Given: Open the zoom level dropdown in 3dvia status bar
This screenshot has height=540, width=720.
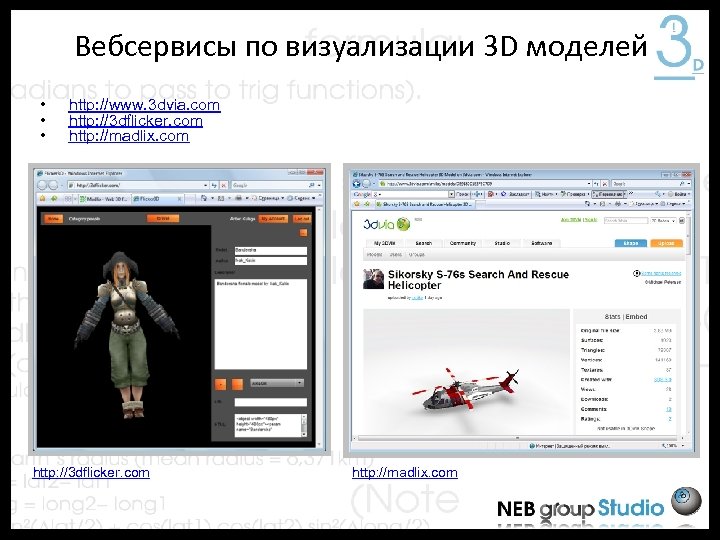Looking at the screenshot, I should click(683, 446).
